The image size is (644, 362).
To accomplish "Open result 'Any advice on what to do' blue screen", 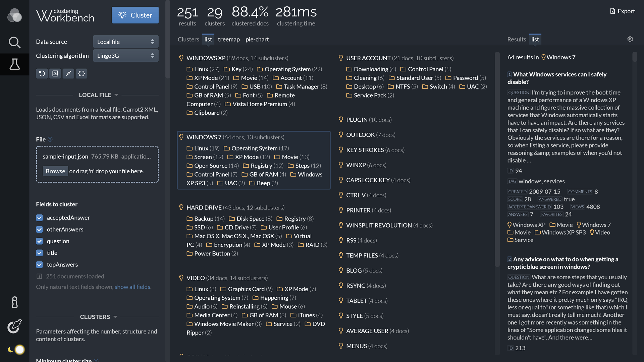I will (563, 263).
